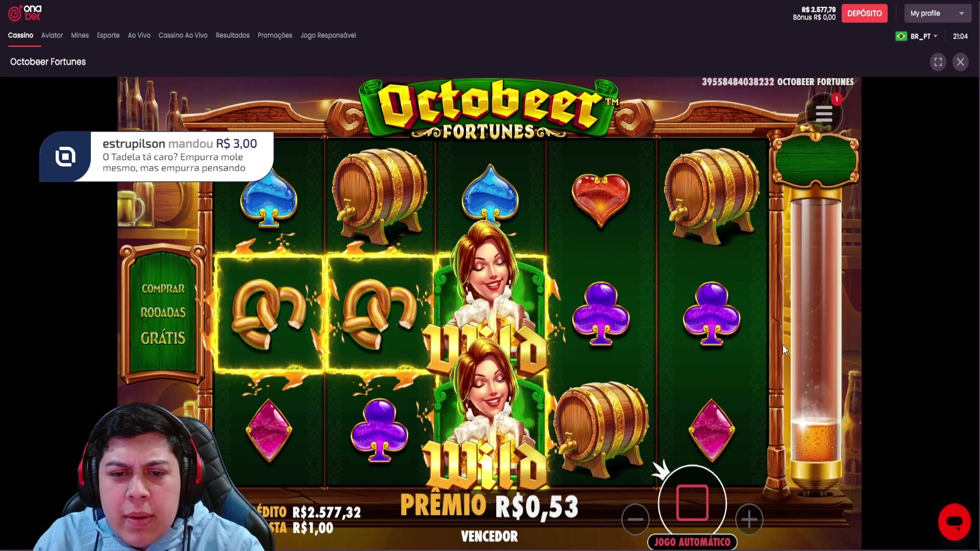Toggle fullscreen mode for the game
The height and width of the screenshot is (551, 980).
(938, 62)
